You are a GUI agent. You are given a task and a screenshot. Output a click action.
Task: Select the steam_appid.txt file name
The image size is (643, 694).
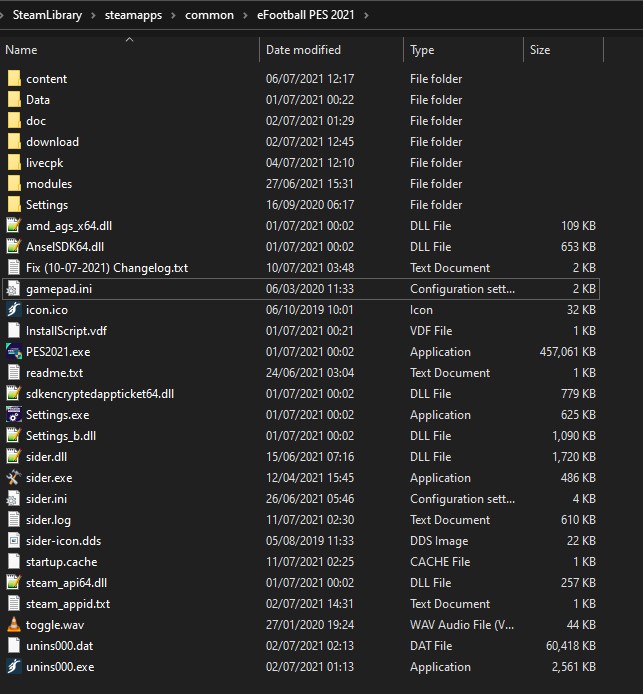pos(68,604)
